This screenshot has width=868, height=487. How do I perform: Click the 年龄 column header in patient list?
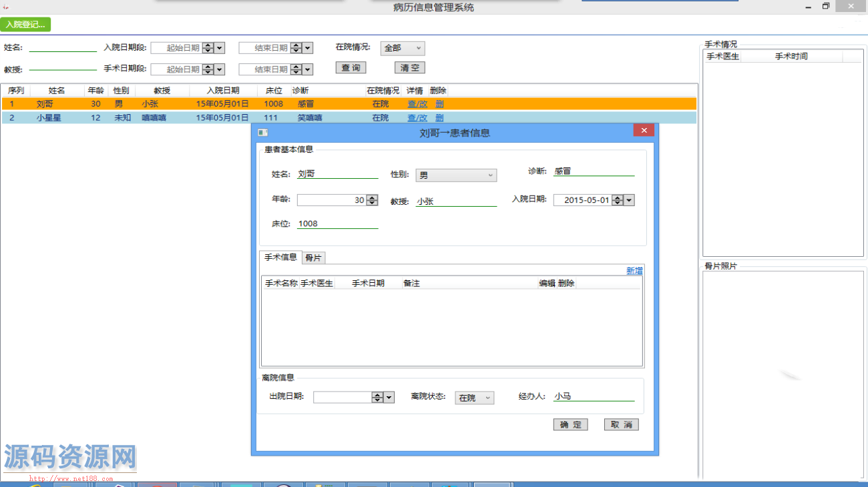pyautogui.click(x=96, y=91)
